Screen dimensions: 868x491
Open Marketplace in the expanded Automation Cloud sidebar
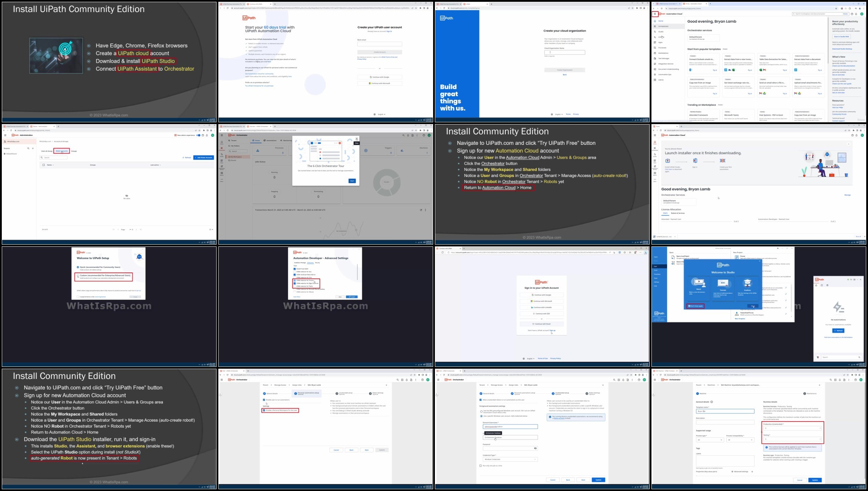663,53
